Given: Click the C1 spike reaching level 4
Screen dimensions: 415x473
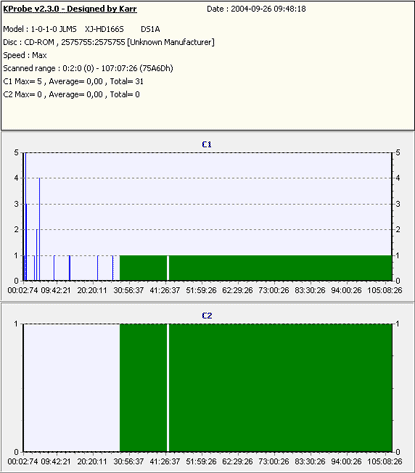Looking at the screenshot, I should [x=39, y=229].
